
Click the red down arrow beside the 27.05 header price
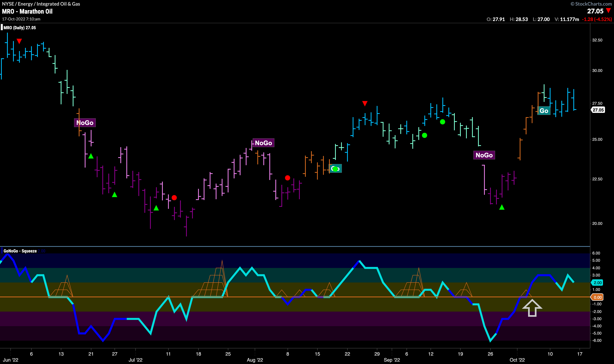(x=608, y=11)
